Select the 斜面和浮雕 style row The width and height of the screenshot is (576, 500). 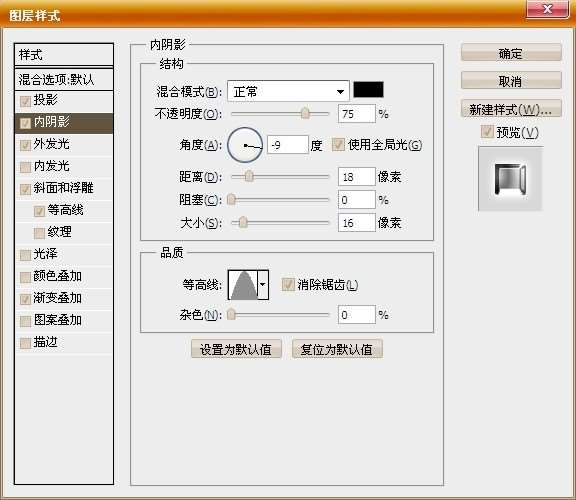(64, 189)
